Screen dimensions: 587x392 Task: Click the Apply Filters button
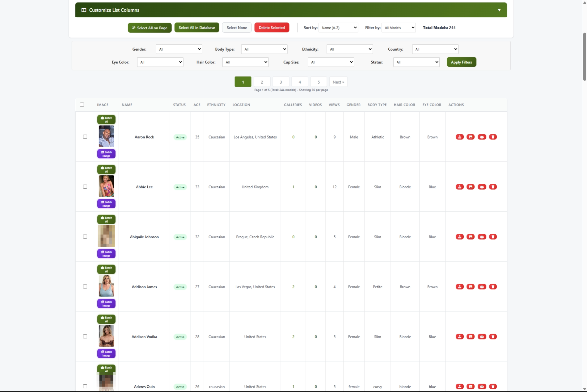[461, 62]
